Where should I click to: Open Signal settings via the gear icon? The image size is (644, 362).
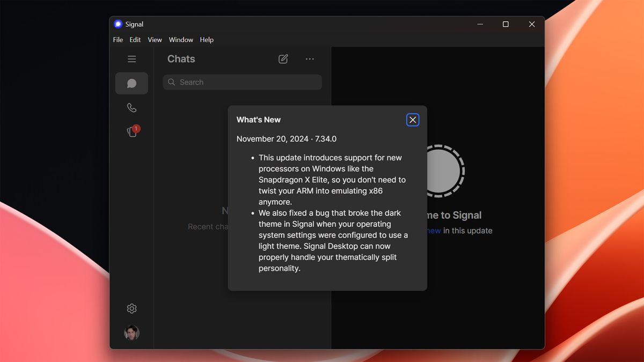click(131, 308)
